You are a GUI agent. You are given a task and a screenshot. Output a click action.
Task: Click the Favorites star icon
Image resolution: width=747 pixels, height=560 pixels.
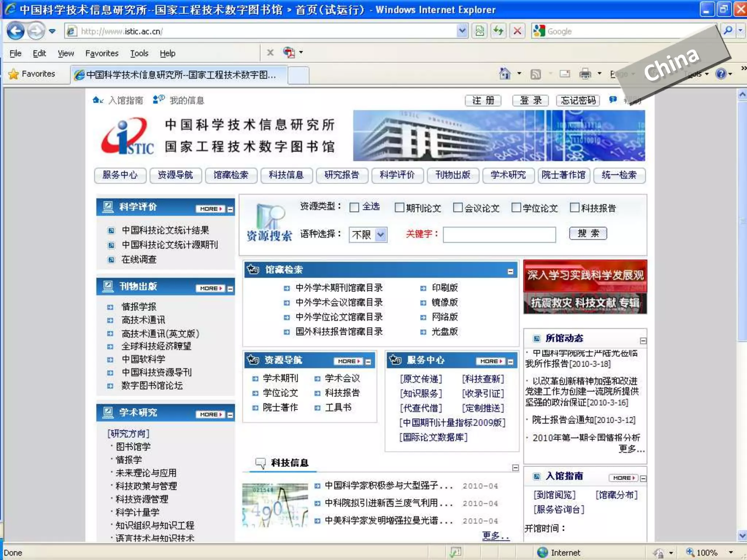(x=14, y=74)
